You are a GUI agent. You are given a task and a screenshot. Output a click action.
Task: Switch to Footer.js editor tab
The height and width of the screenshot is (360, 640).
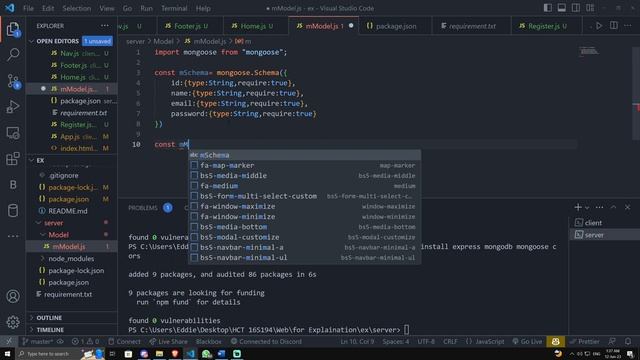[190, 26]
